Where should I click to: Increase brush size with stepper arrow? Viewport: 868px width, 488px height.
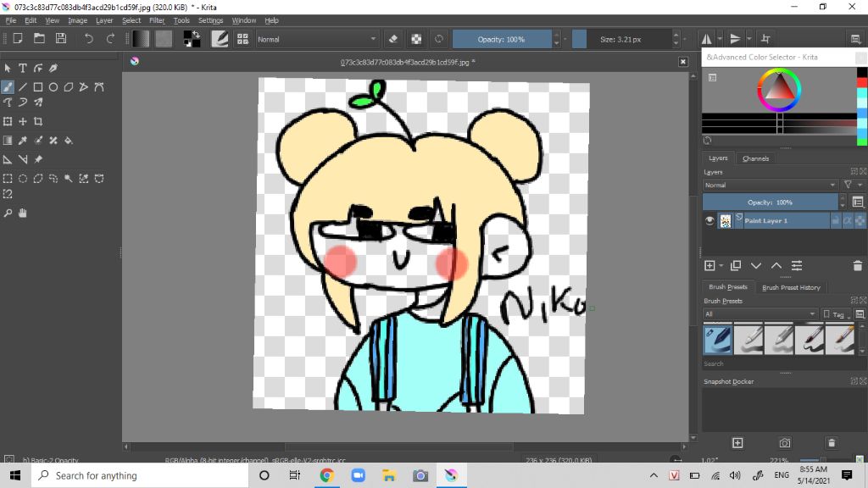tap(676, 35)
